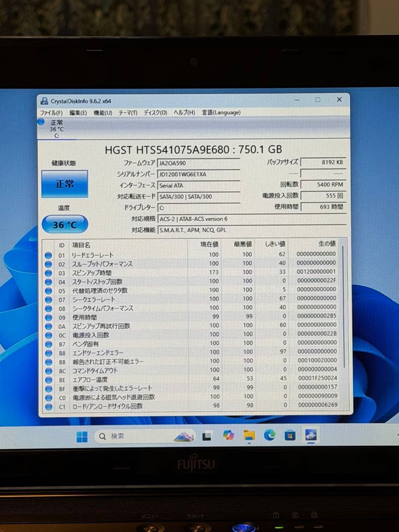Click status dot for 01 リードエラーレート
Viewport: 399px width, 532px height.
(x=48, y=255)
